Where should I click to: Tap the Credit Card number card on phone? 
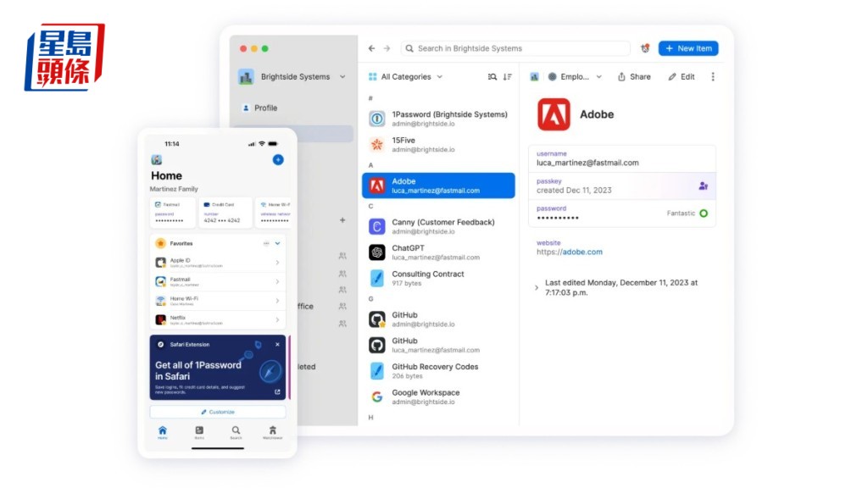point(225,213)
